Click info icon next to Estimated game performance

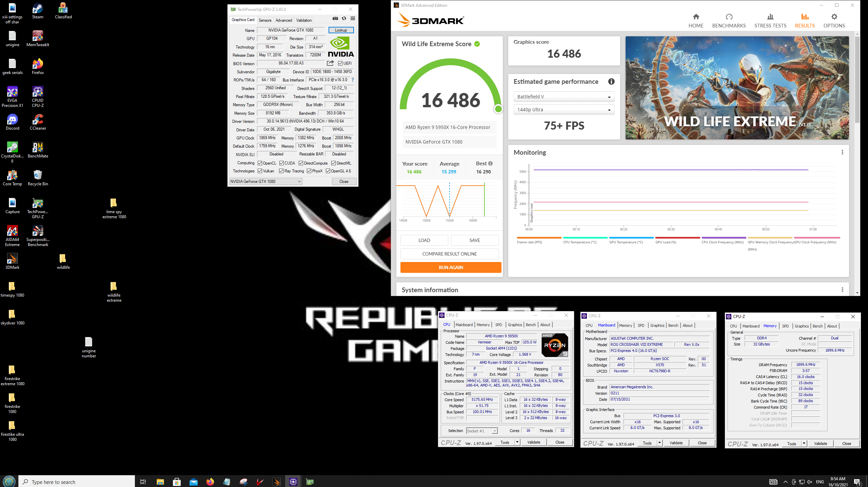611,81
